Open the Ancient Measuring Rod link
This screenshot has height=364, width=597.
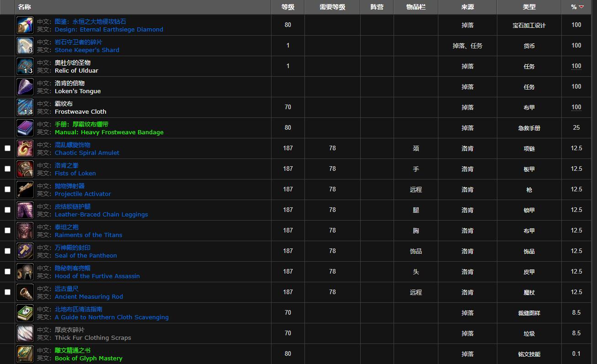(x=89, y=296)
